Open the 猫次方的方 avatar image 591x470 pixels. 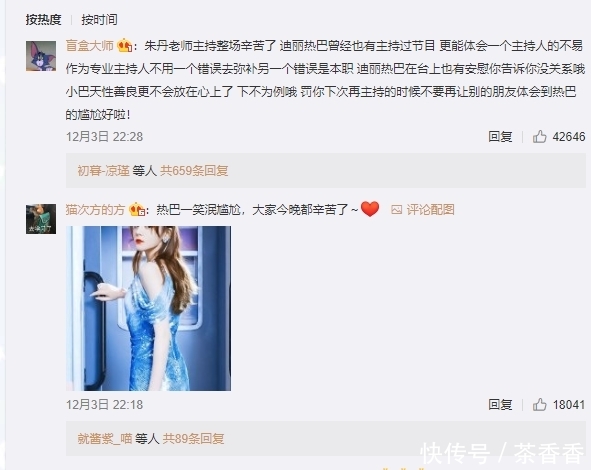coord(41,219)
